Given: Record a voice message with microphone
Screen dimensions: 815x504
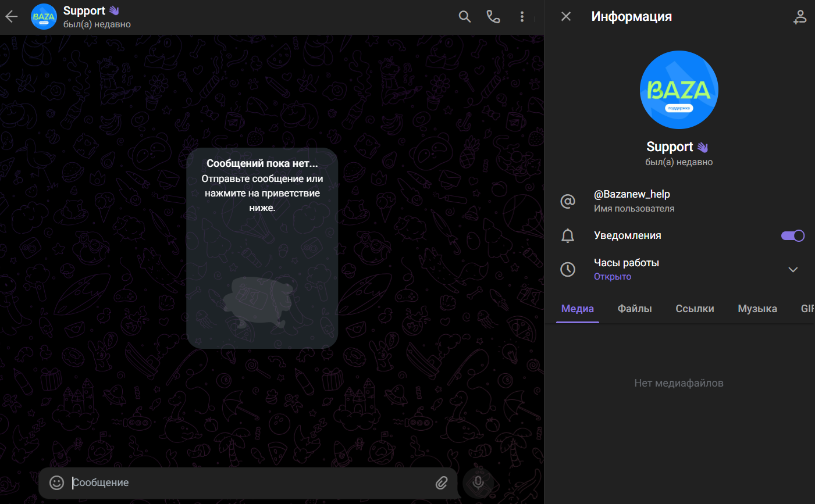Looking at the screenshot, I should pyautogui.click(x=478, y=482).
